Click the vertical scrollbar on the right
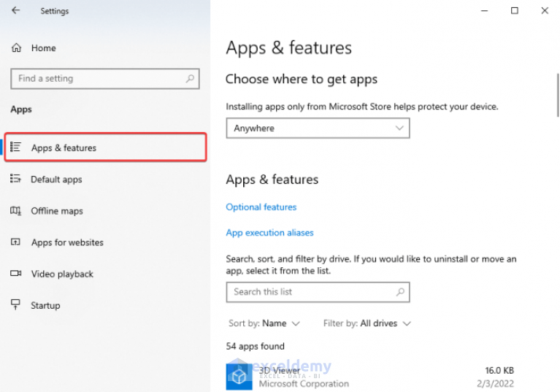560x392 pixels. (x=558, y=95)
